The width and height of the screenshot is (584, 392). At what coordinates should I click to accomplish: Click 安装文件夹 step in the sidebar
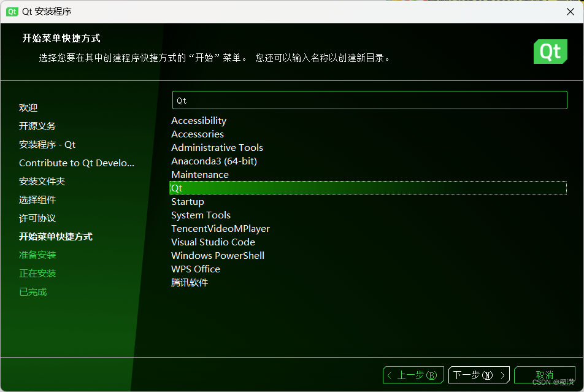(x=42, y=181)
